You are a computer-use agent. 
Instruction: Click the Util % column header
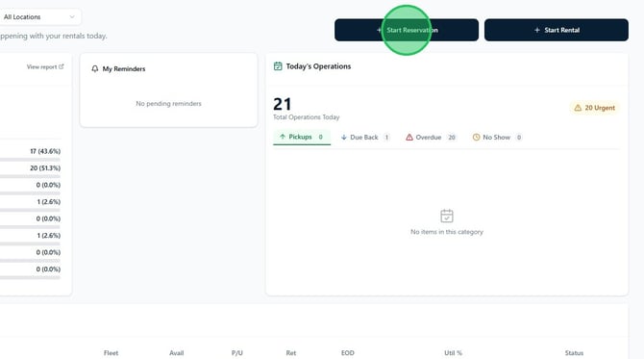click(x=453, y=353)
